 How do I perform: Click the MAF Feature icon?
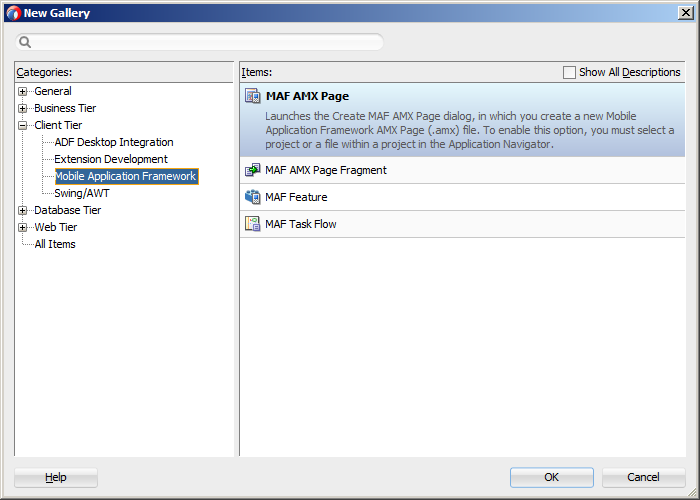[x=253, y=197]
